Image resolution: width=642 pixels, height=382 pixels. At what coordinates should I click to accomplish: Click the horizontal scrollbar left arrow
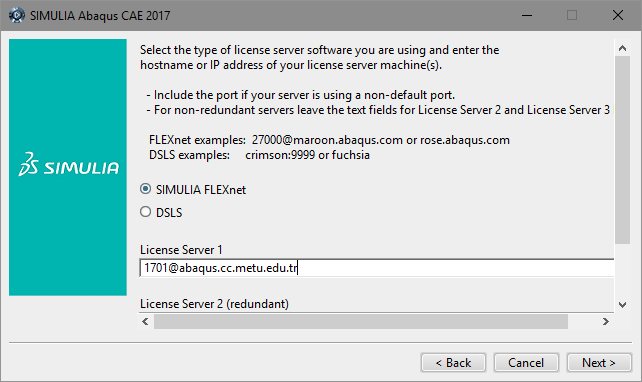(x=145, y=321)
